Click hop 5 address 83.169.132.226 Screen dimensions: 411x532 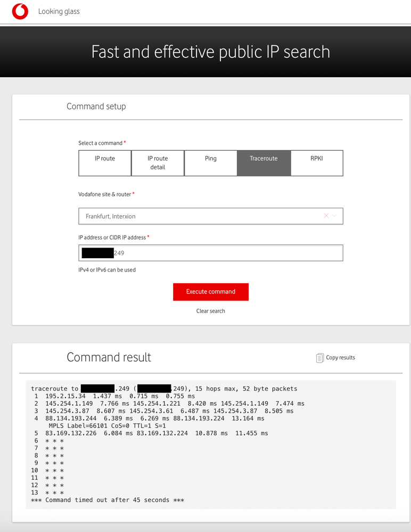71,433
